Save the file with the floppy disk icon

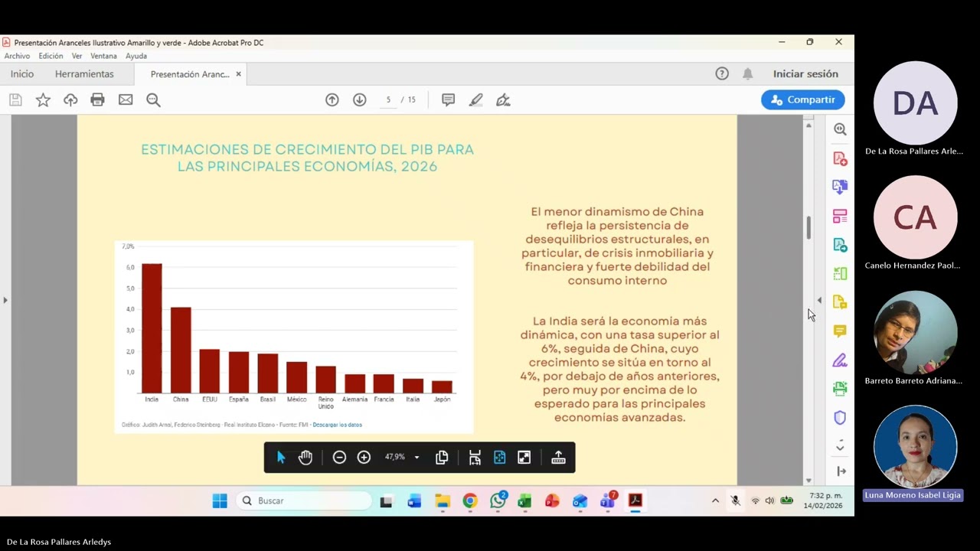[x=15, y=99]
